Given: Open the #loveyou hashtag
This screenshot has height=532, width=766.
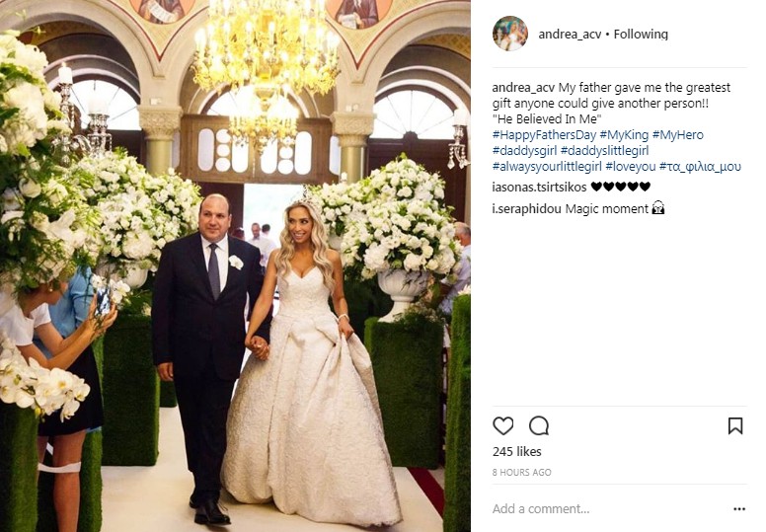Looking at the screenshot, I should pos(630,167).
